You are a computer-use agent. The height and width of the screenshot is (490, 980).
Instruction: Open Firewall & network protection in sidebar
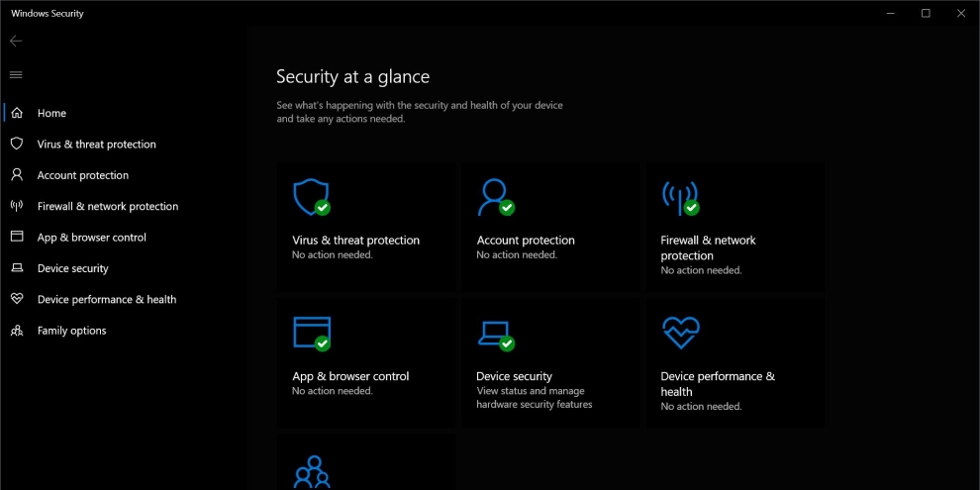(108, 206)
